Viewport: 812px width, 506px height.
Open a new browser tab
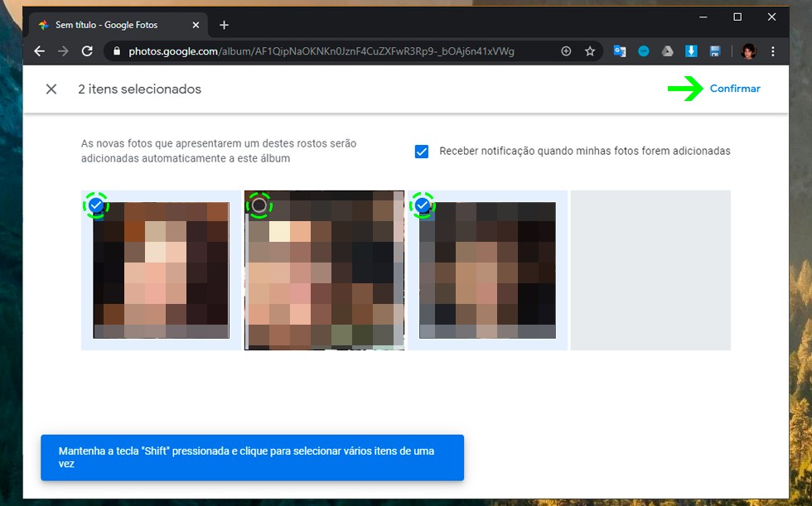tap(224, 25)
